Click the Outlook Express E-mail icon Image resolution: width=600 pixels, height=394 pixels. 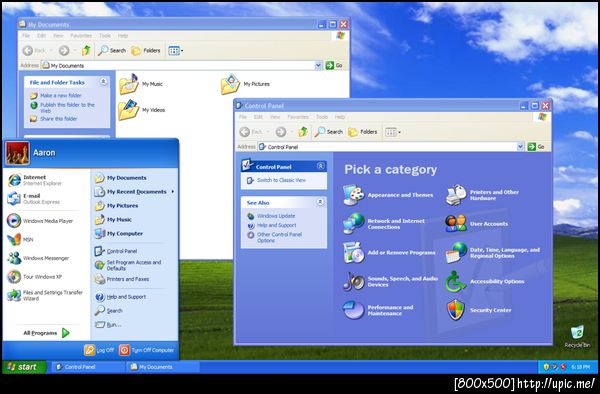coord(14,199)
